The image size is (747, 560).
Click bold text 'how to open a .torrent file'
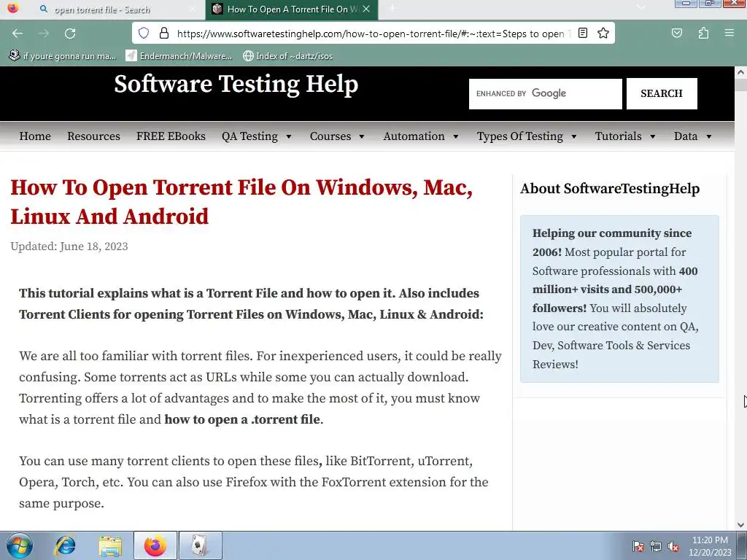coord(242,419)
